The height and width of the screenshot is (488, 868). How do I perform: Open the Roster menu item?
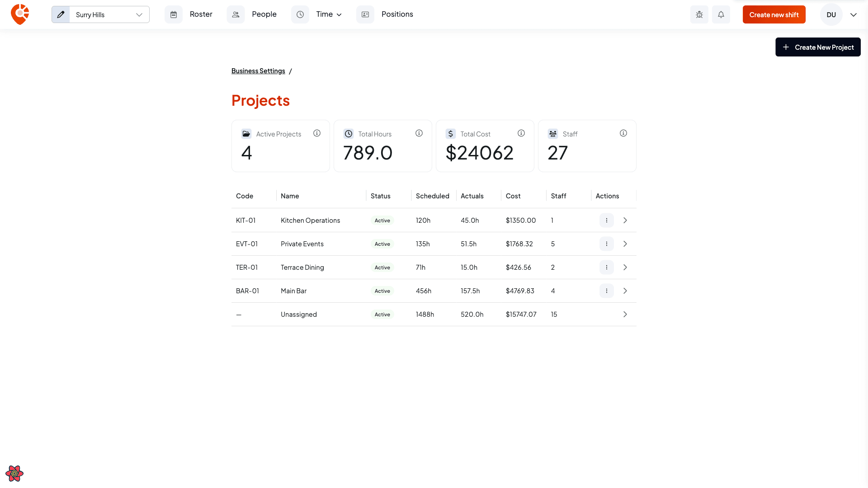coord(201,14)
